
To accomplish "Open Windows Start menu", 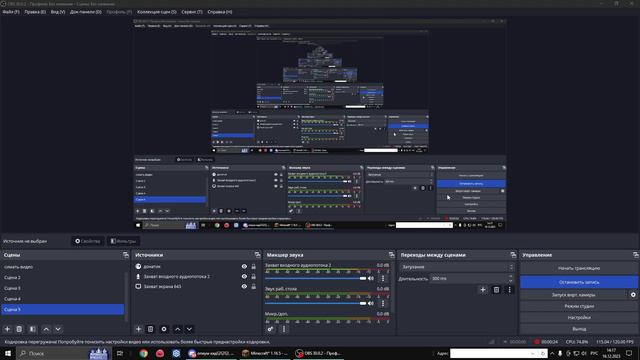I will click(x=8, y=353).
